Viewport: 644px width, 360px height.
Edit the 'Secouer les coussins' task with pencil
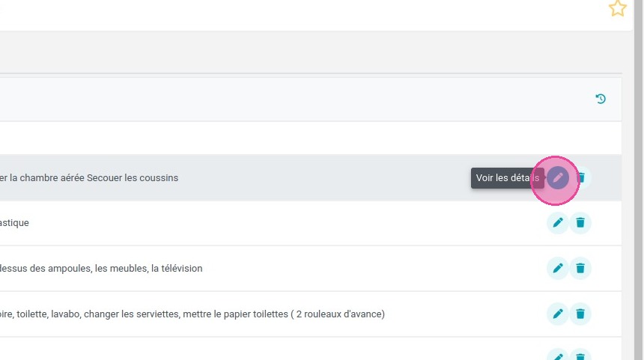(x=558, y=177)
